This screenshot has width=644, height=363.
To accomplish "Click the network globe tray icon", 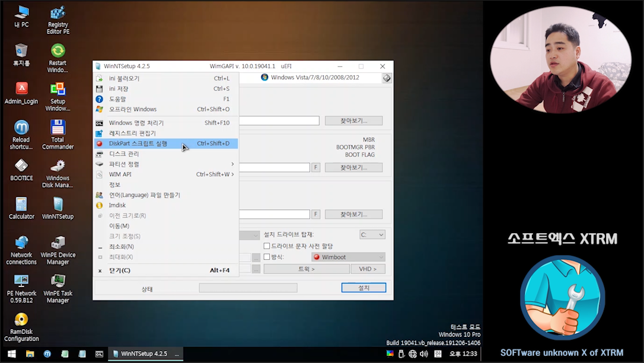I will (412, 354).
